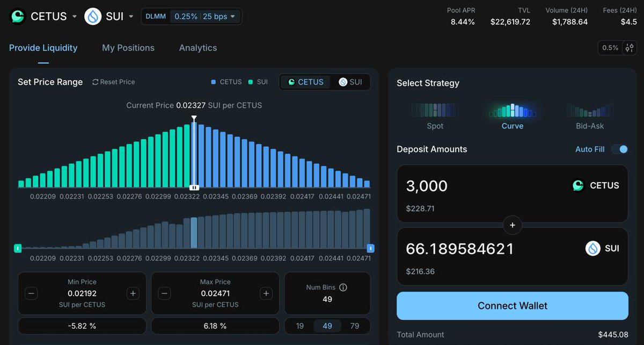Increase the Min Price with plus button
Image resolution: width=644 pixels, height=345 pixels.
click(133, 293)
